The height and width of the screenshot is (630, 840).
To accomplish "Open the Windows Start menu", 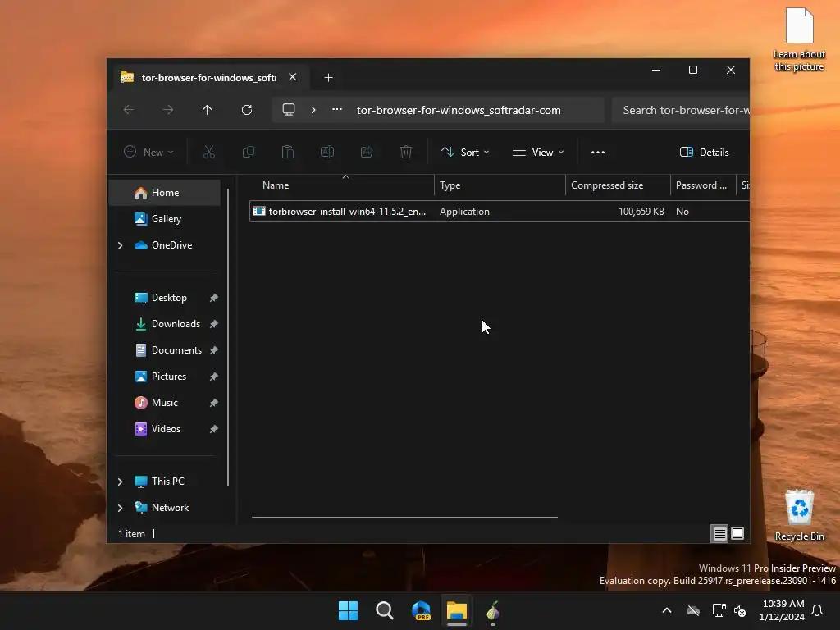I will 348,610.
